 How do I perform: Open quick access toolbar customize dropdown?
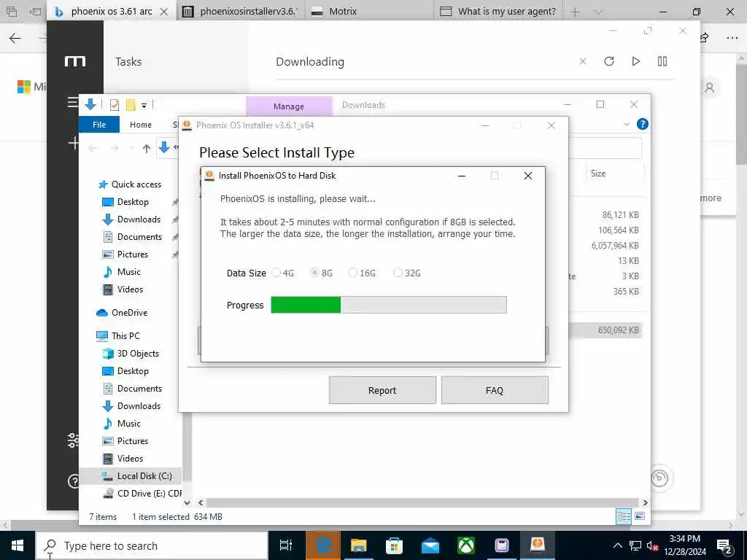point(144,105)
